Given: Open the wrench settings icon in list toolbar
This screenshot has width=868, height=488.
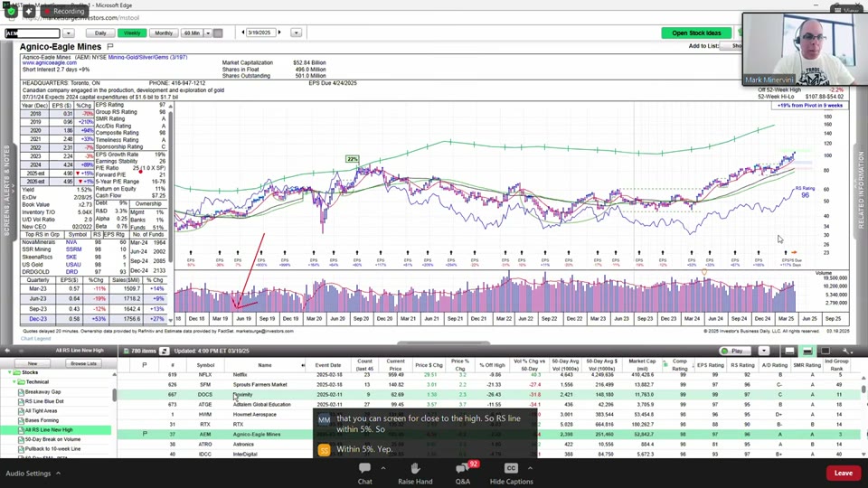Looking at the screenshot, I should [846, 351].
